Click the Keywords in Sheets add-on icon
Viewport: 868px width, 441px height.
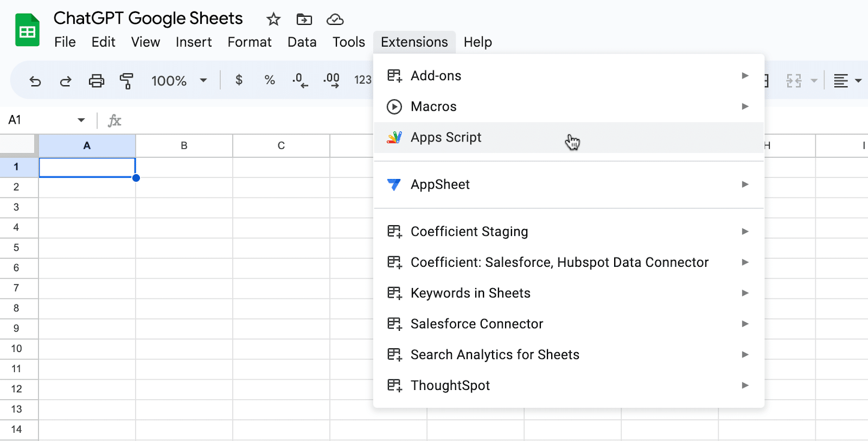(394, 293)
